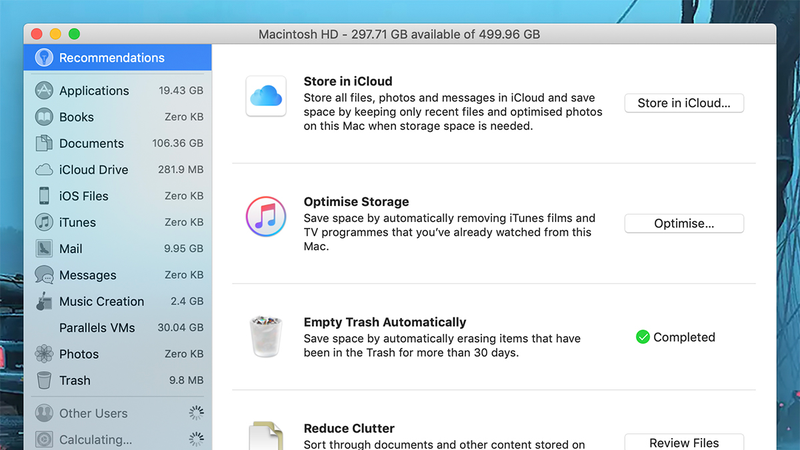Click the Calculating disk icon
This screenshot has width=800, height=450.
pyautogui.click(x=44, y=439)
